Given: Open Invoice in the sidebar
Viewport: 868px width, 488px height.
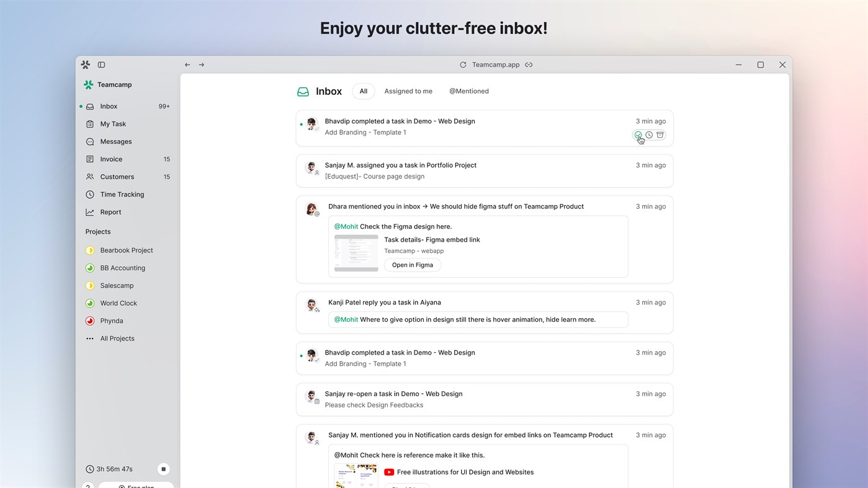Looking at the screenshot, I should pos(128,159).
